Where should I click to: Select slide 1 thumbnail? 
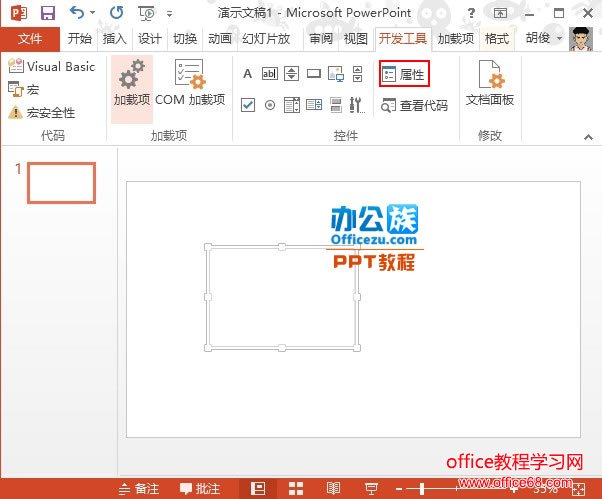pyautogui.click(x=61, y=183)
